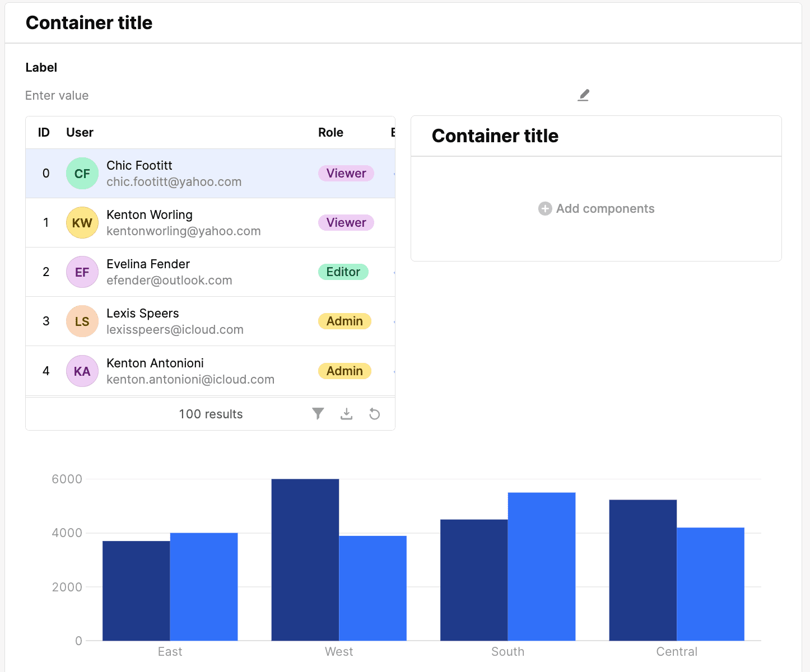
Task: Click the Viewer badge for Kenton Worling
Action: click(x=346, y=222)
